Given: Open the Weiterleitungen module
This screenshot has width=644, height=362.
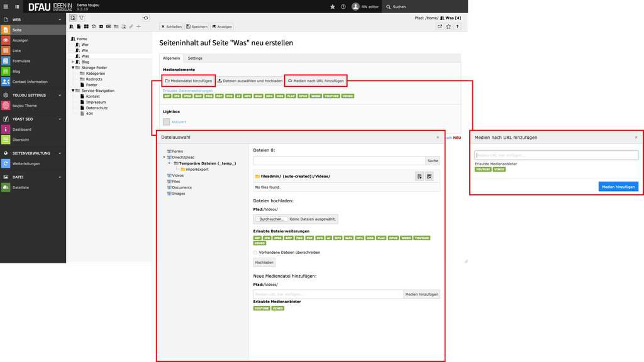Looking at the screenshot, I should click(x=25, y=163).
